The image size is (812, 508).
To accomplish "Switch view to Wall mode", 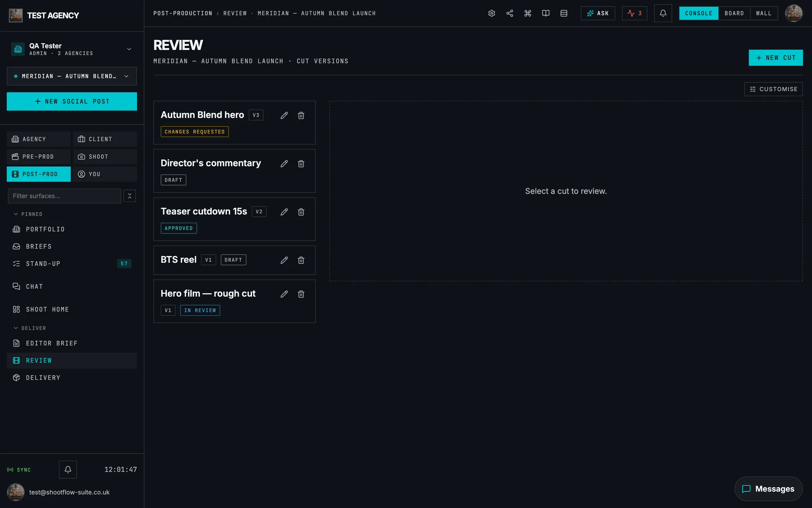I will 764,13.
